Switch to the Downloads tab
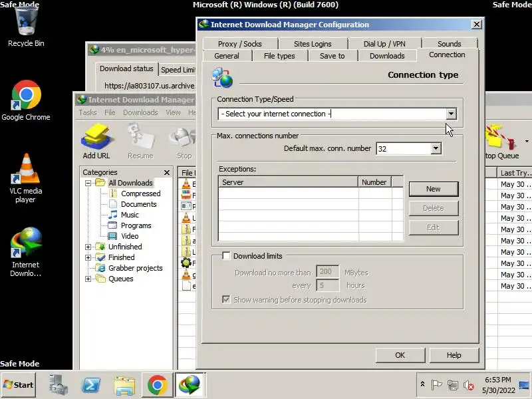The image size is (532, 399). [387, 56]
